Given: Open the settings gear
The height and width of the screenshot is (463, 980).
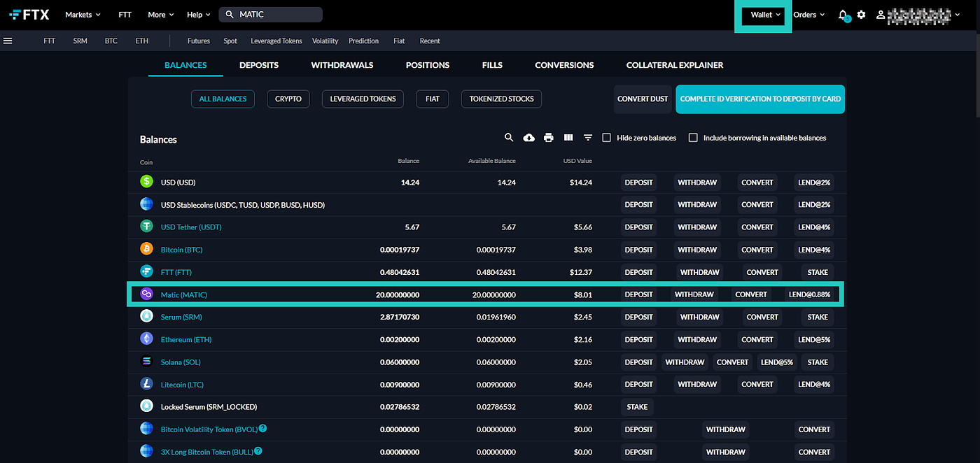Looking at the screenshot, I should (862, 15).
